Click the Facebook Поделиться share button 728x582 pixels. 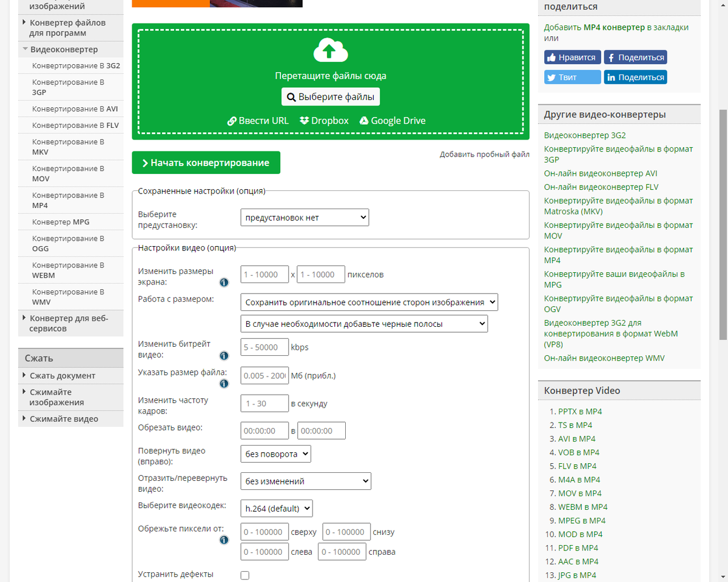(635, 58)
